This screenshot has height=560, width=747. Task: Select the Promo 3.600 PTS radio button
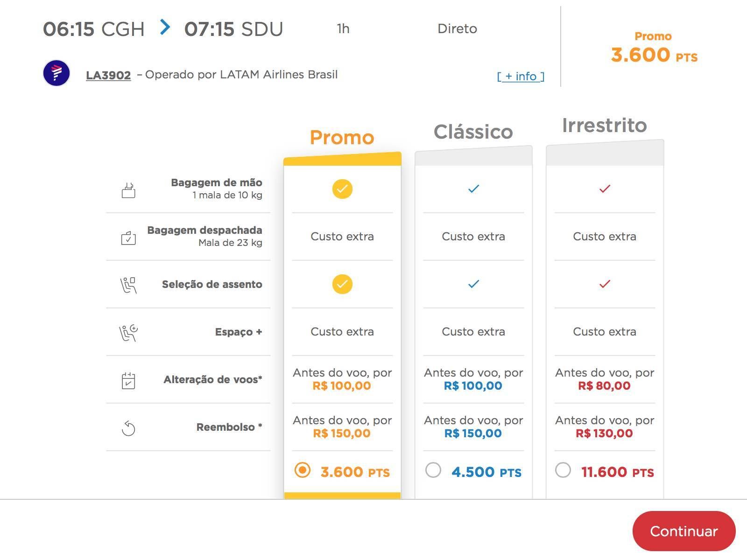(x=303, y=470)
